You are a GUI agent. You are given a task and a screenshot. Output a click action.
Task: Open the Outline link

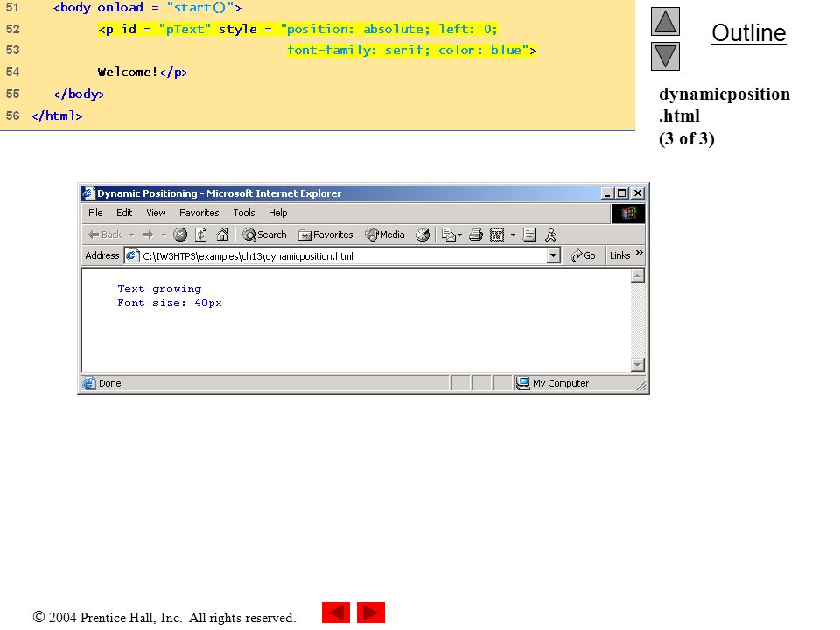(748, 33)
